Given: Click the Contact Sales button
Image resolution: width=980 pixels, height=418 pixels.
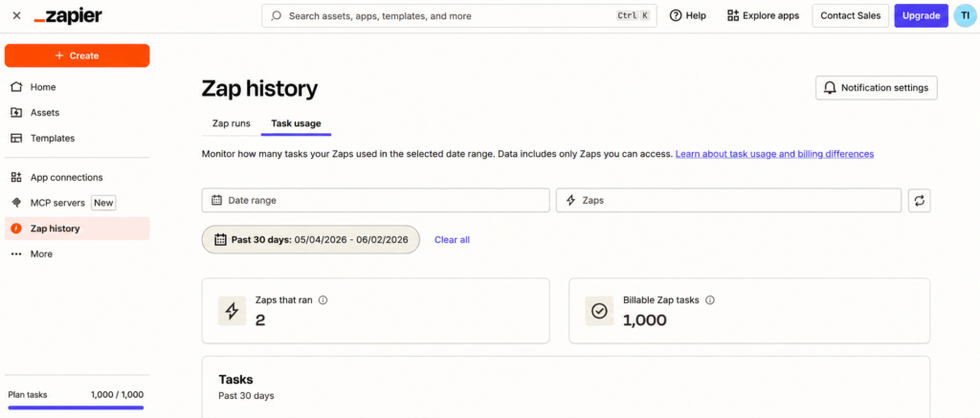Looking at the screenshot, I should [850, 16].
